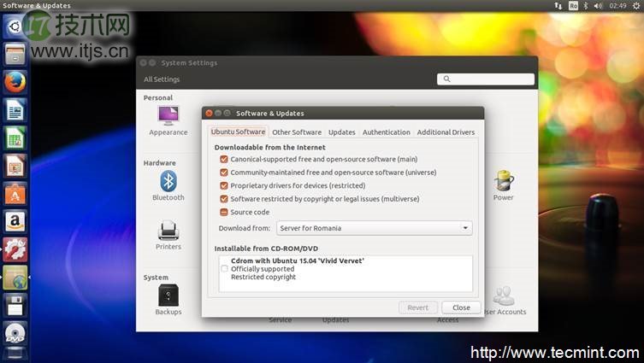Screen dimensions: 644x363
Task: Open Power in System Settings window
Action: pyautogui.click(x=504, y=186)
